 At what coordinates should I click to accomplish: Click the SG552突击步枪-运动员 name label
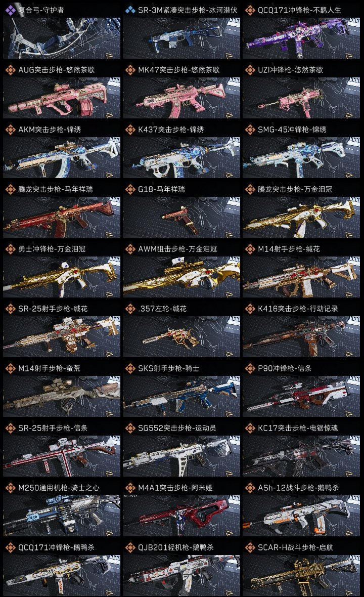click(x=177, y=428)
